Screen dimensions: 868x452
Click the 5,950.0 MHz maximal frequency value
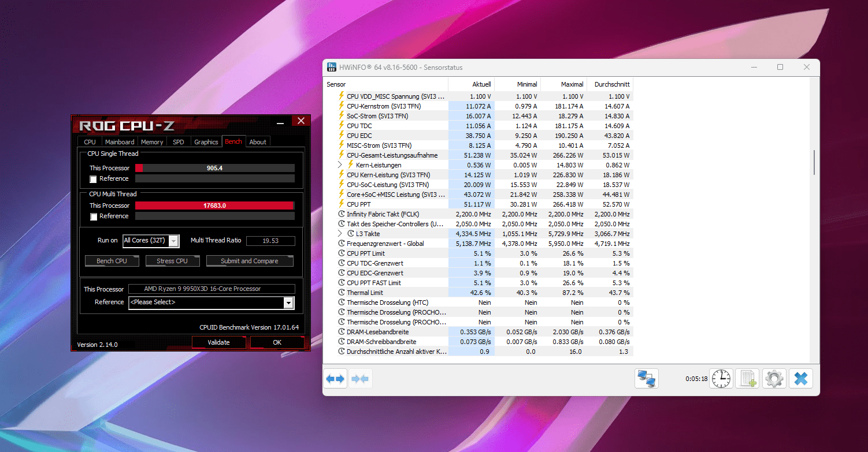click(565, 244)
